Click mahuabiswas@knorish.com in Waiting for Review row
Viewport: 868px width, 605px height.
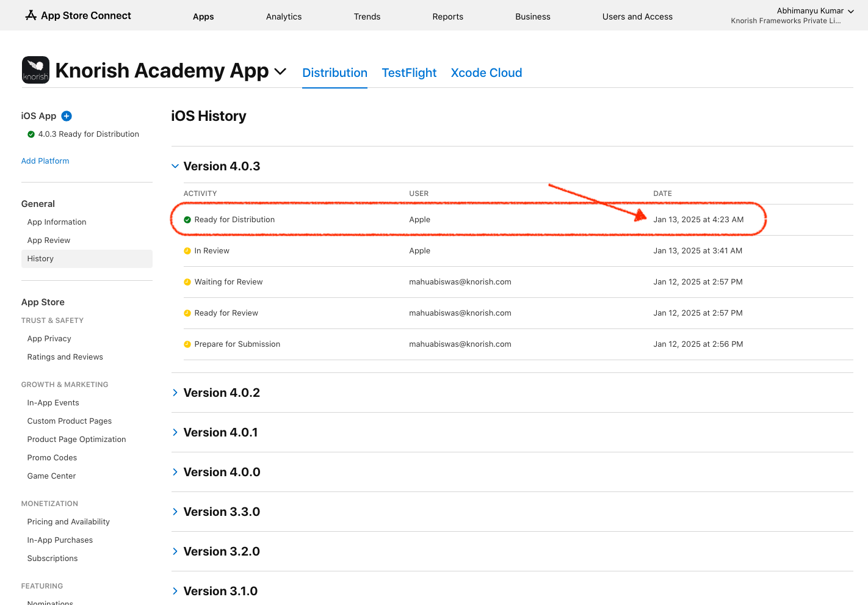tap(460, 282)
